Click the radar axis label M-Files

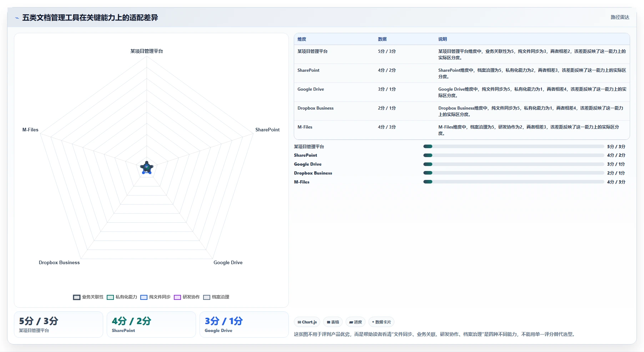[x=30, y=130]
